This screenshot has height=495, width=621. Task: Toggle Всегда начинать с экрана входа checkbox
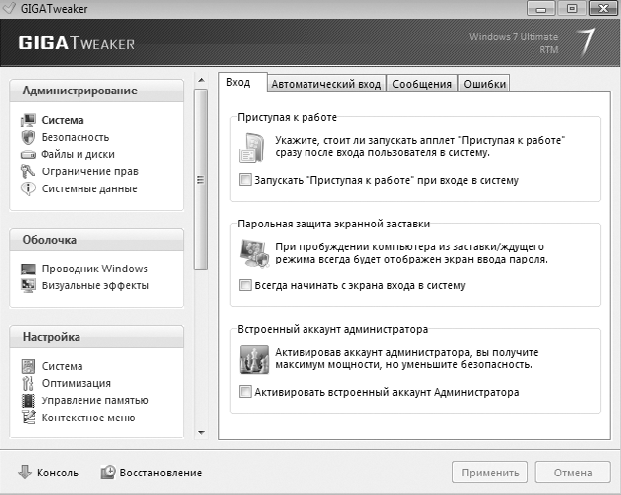[x=246, y=286]
